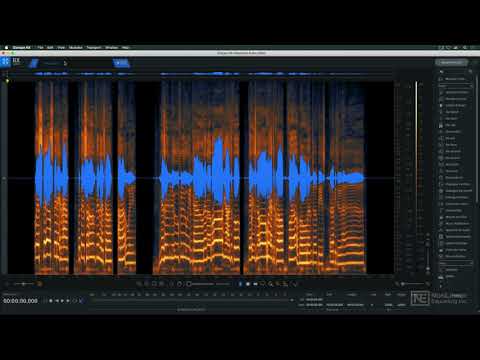Click the horizontal slider in bottom center toolbar
Image resolution: width=480 pixels, height=360 pixels.
click(201, 284)
